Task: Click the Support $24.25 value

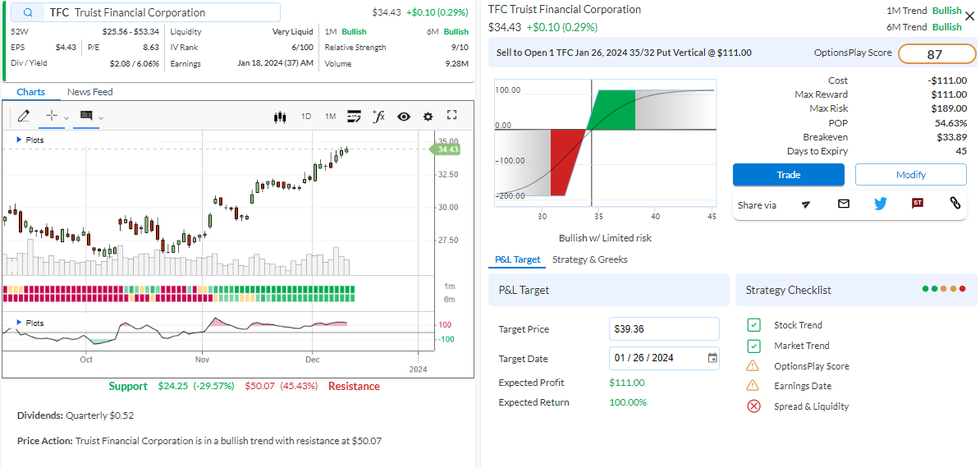Action: pos(172,386)
